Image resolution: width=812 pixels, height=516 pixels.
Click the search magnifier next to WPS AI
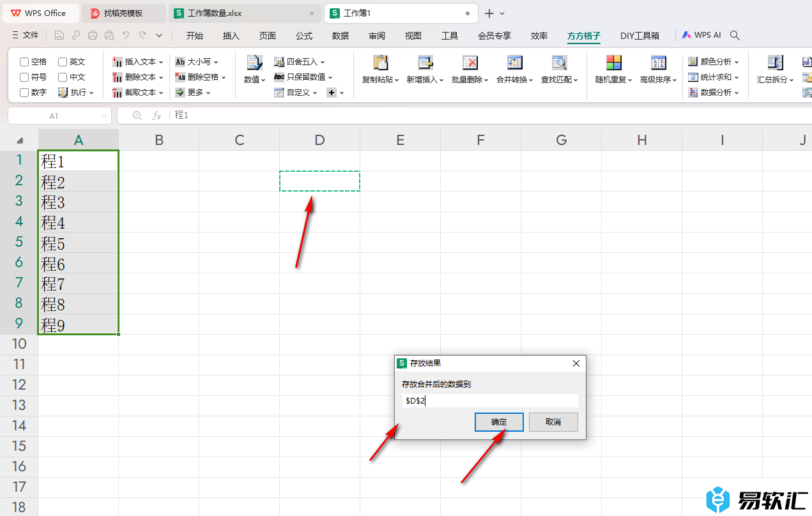(735, 36)
